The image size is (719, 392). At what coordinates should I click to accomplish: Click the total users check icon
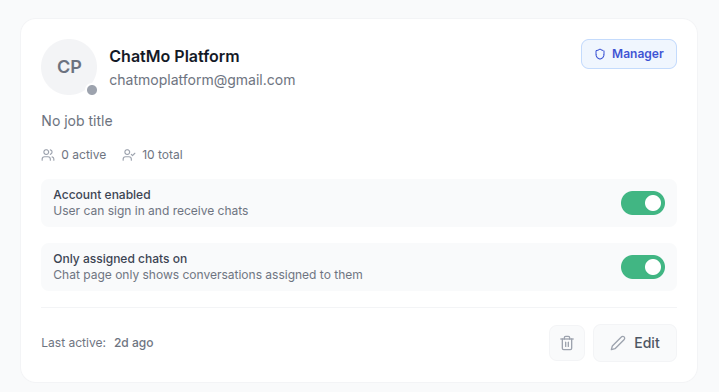click(128, 155)
